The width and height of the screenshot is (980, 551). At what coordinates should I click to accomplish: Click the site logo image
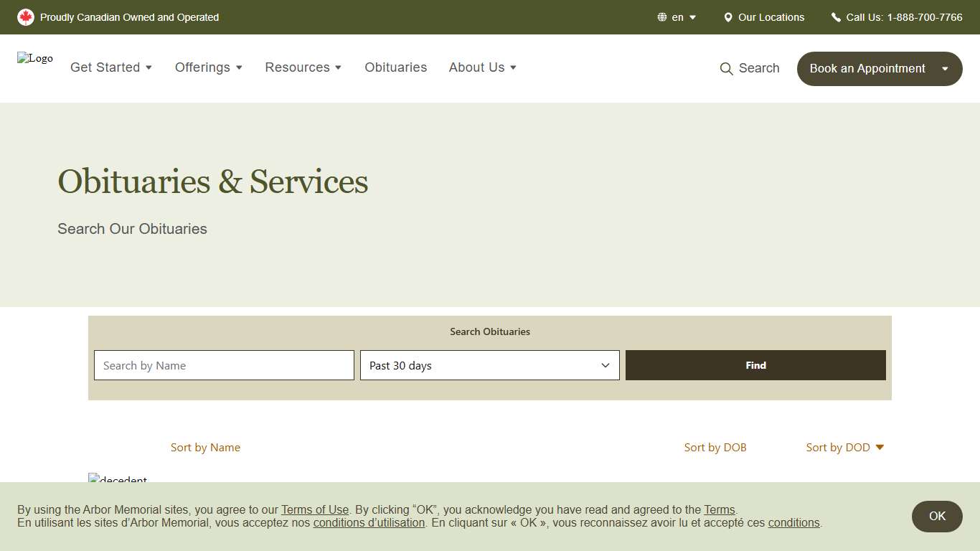pos(35,59)
